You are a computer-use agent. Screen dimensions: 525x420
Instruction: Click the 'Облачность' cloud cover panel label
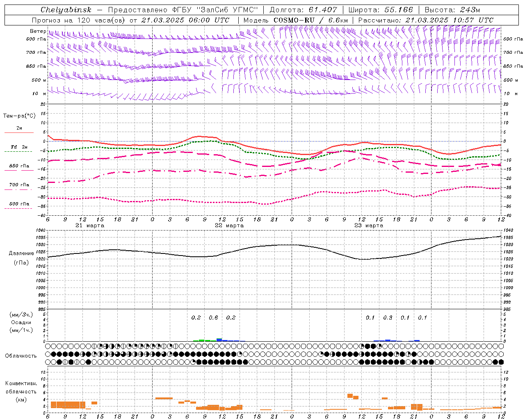click(x=21, y=356)
